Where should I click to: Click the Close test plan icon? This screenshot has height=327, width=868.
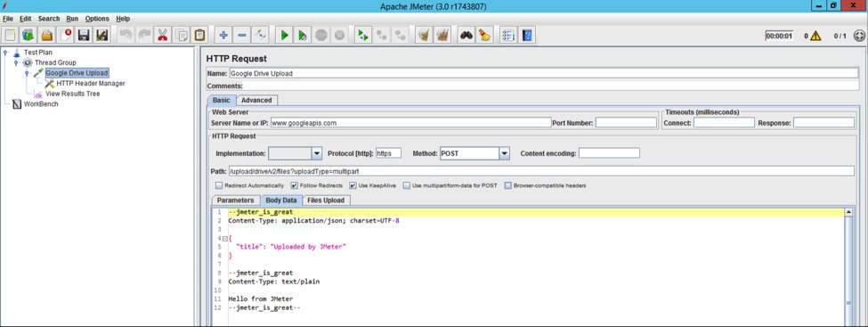(x=66, y=36)
